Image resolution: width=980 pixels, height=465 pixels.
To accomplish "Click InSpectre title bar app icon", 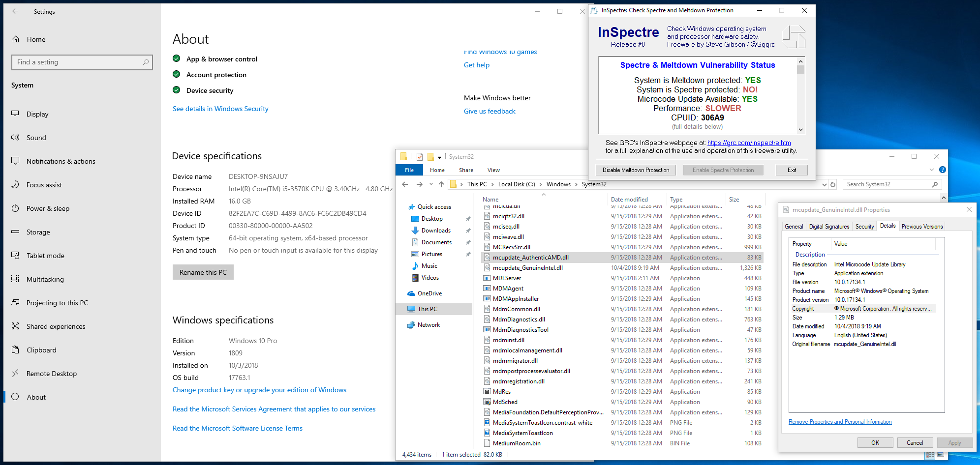I will coord(594,10).
